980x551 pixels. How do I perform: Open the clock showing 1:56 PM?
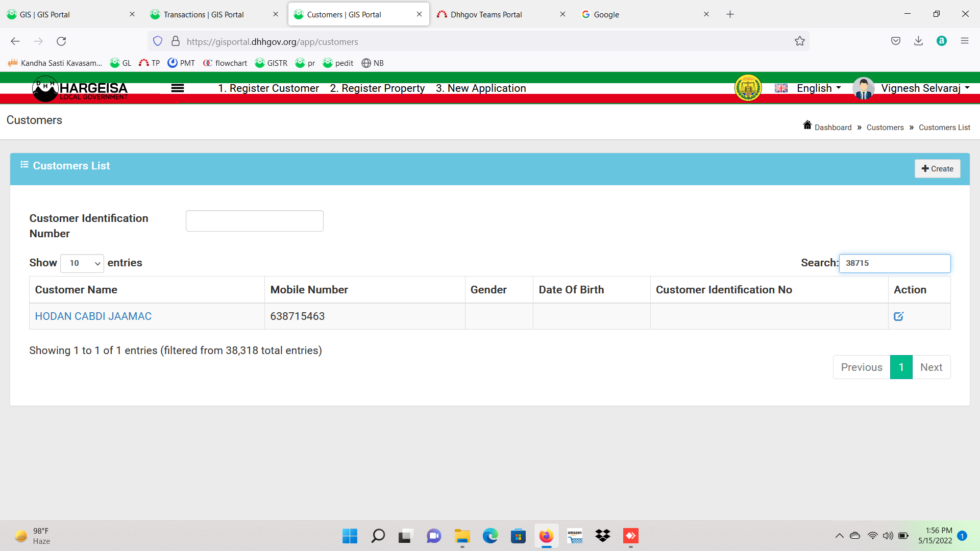click(935, 536)
